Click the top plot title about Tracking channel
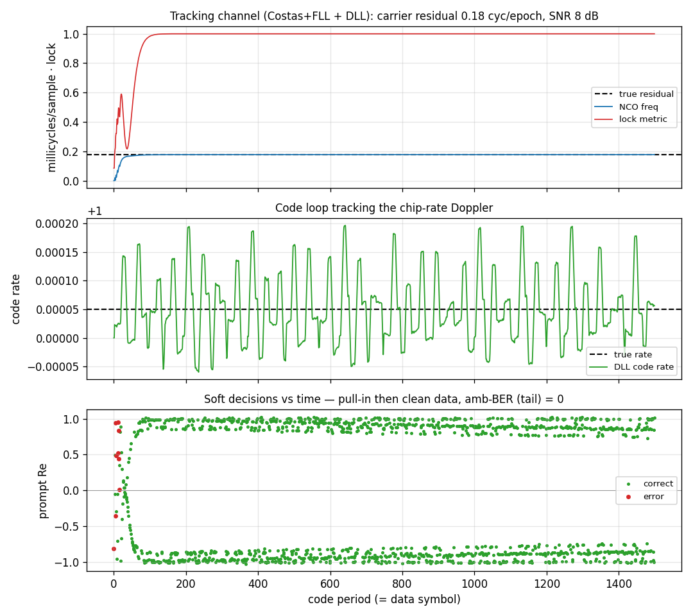 tap(384, 16)
